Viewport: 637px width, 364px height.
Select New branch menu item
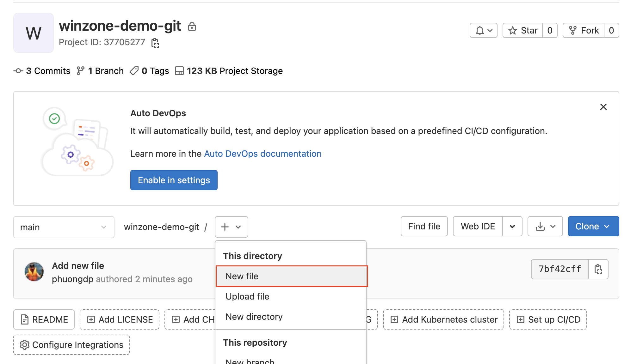(x=291, y=361)
